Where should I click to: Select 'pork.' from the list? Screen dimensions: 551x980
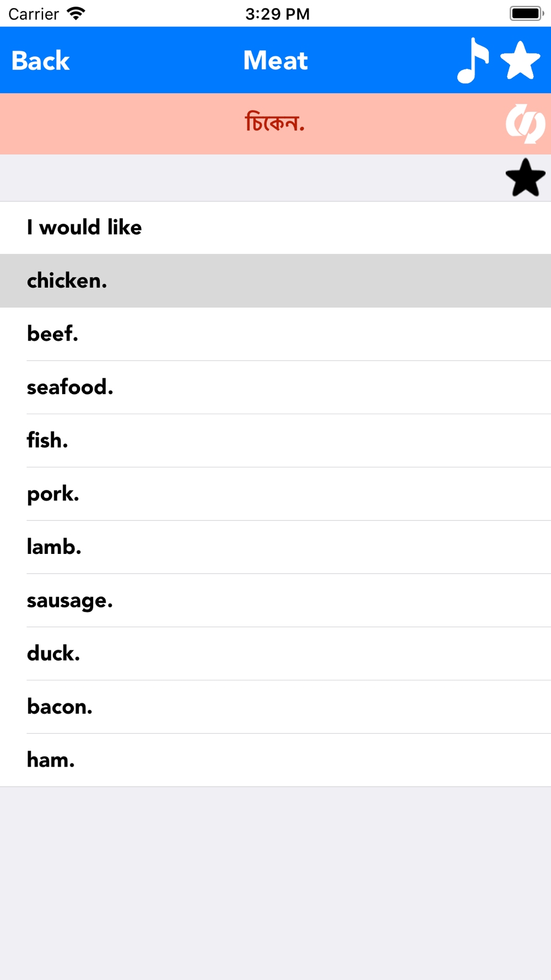[275, 494]
